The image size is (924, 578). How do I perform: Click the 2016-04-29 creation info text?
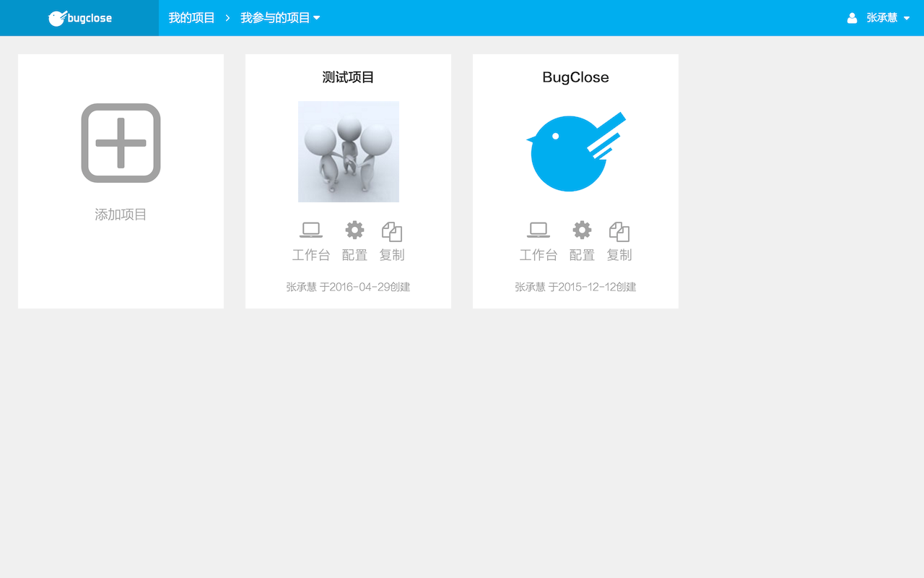tap(348, 287)
